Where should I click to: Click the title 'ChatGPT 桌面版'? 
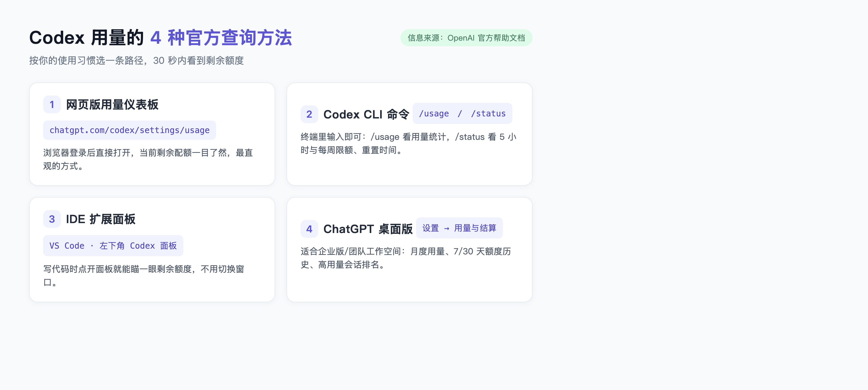pyautogui.click(x=368, y=229)
